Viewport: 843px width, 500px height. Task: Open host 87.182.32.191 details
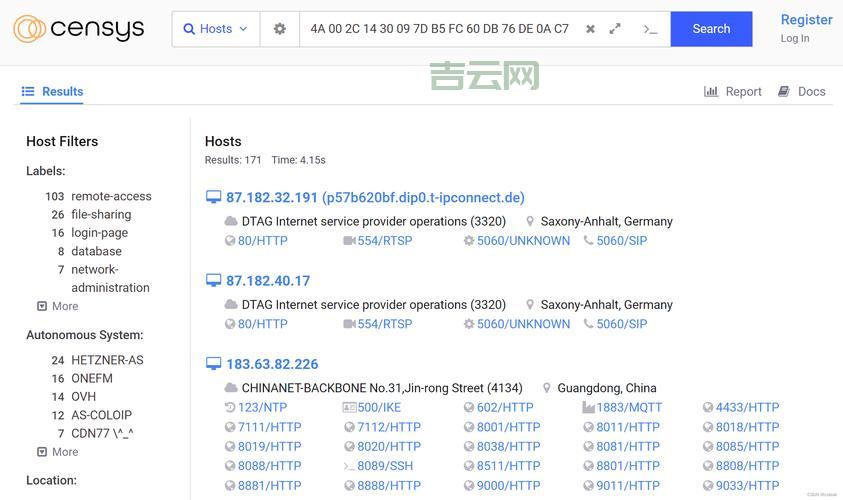375,197
